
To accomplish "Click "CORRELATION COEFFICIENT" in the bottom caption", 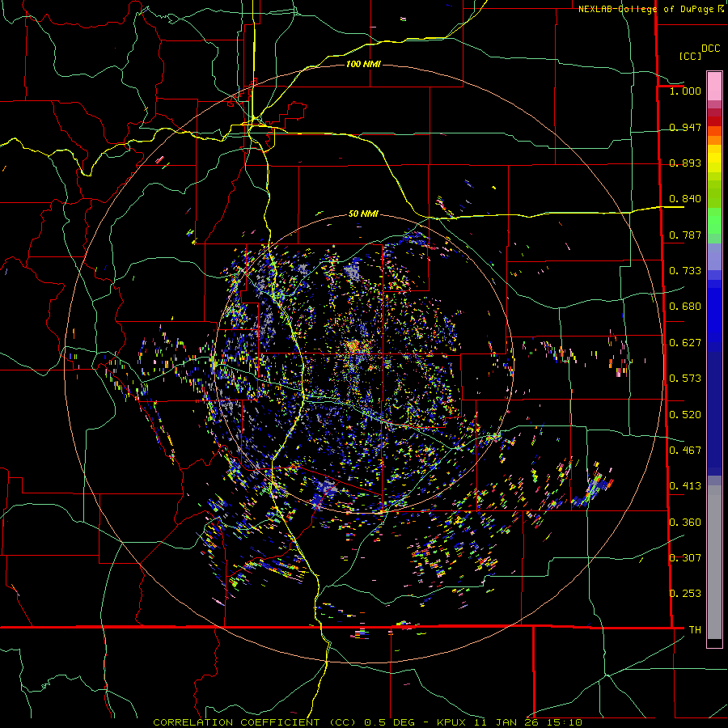I will click(x=237, y=722).
